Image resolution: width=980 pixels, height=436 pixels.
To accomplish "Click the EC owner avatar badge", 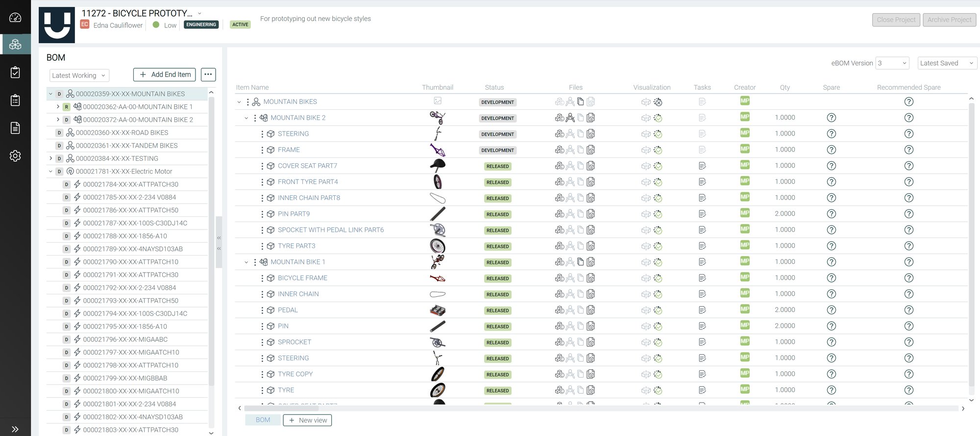I will click(x=85, y=25).
